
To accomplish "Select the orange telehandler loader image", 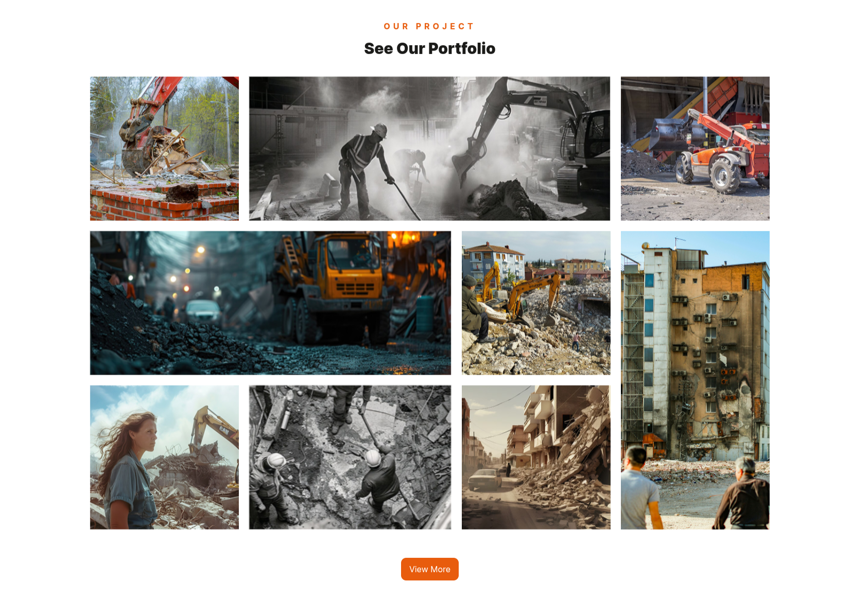I will click(695, 149).
